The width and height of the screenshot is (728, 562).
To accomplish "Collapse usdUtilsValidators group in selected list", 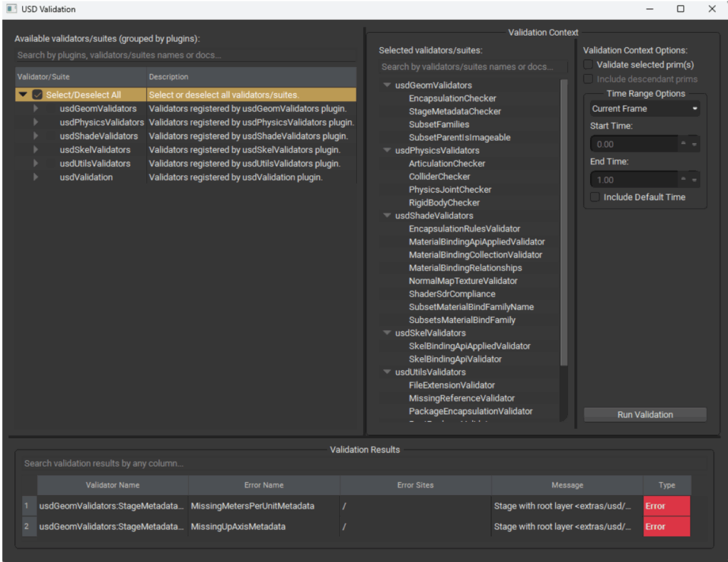I will (387, 372).
